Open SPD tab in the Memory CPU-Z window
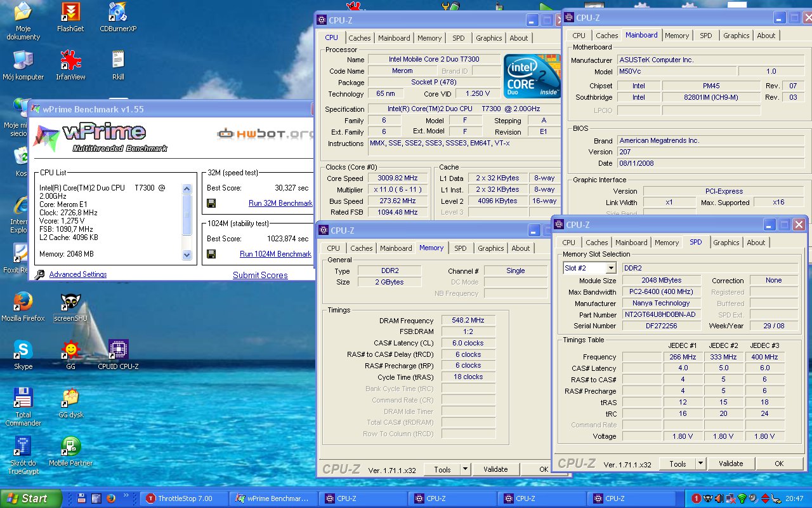 (x=461, y=248)
